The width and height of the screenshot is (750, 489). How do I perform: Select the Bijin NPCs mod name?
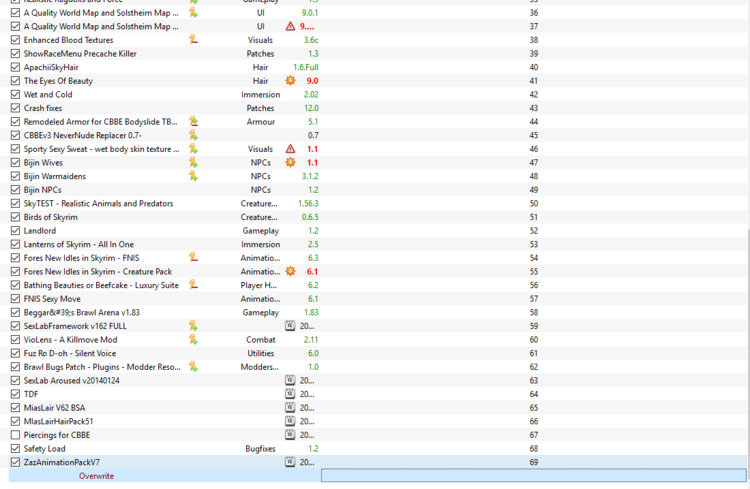tap(43, 190)
